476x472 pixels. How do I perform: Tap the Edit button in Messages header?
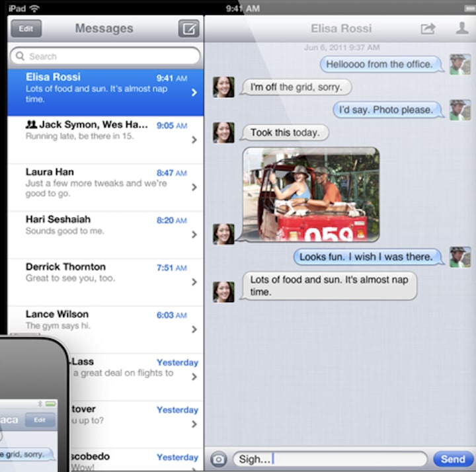click(x=26, y=28)
